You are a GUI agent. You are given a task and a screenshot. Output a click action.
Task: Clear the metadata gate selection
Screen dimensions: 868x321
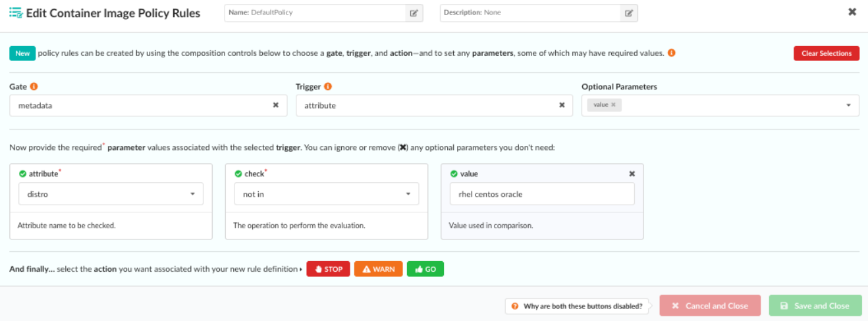276,105
